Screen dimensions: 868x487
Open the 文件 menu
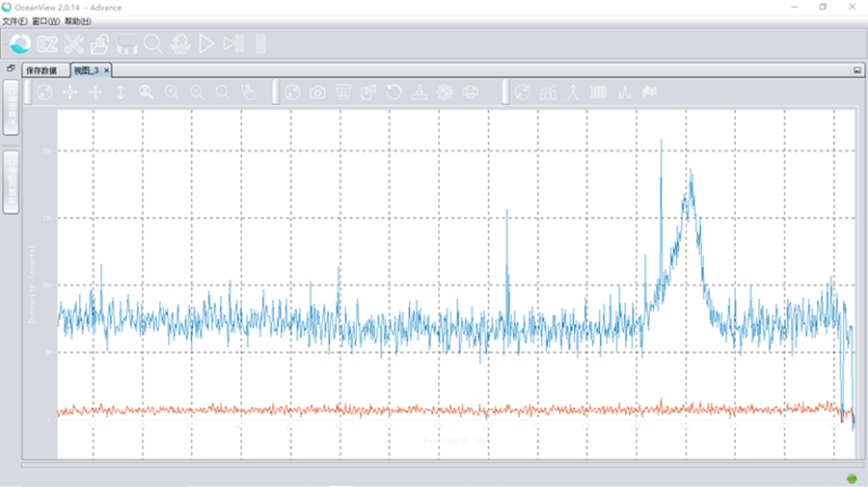[x=14, y=20]
